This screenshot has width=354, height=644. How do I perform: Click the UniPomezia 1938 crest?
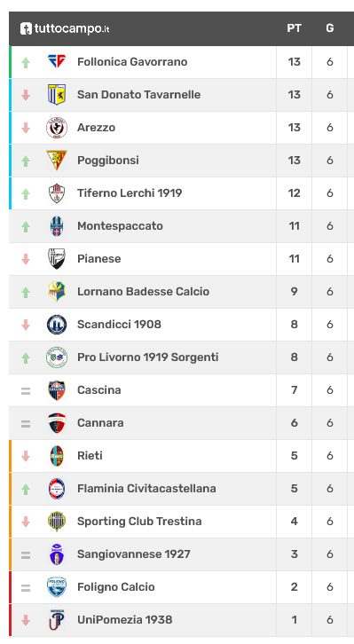click(57, 620)
